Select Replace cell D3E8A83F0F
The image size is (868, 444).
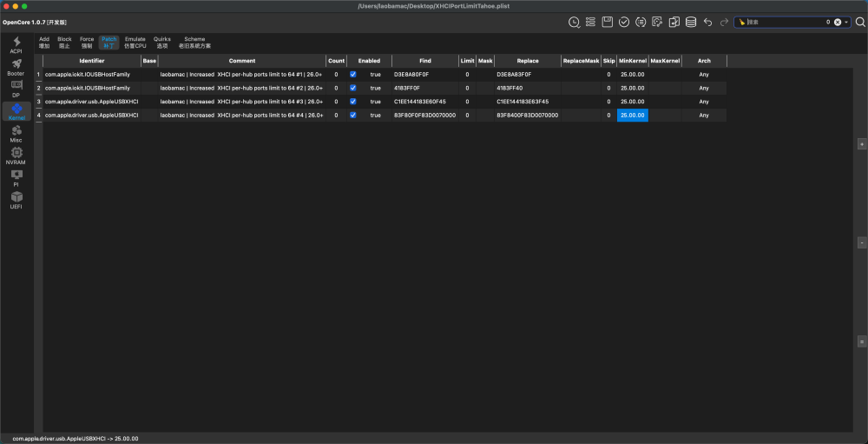click(x=528, y=74)
